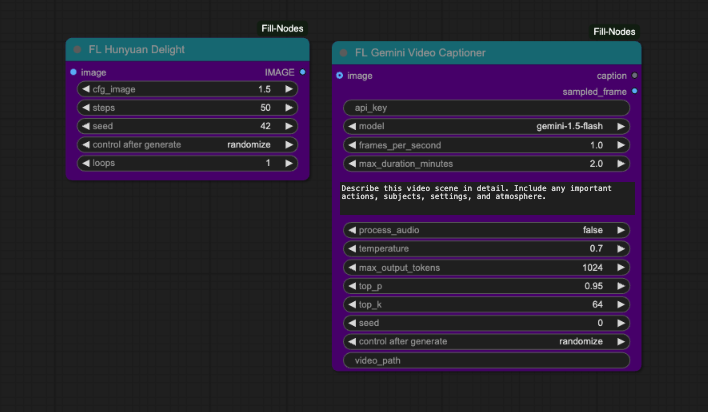708x412 pixels.
Task: Increase frames_per_second with right arrow
Action: (x=621, y=145)
